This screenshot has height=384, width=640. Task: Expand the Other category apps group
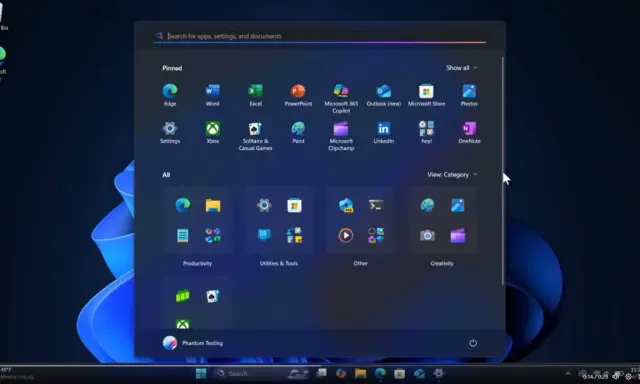[376, 235]
